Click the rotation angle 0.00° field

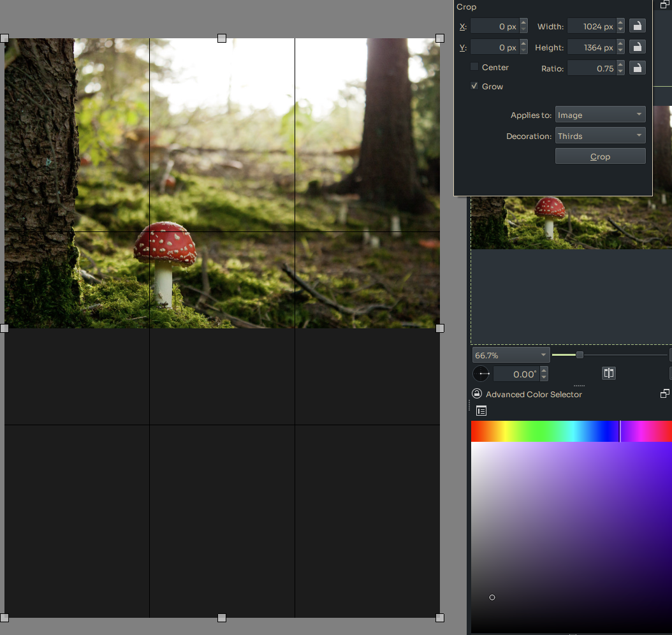pyautogui.click(x=516, y=374)
